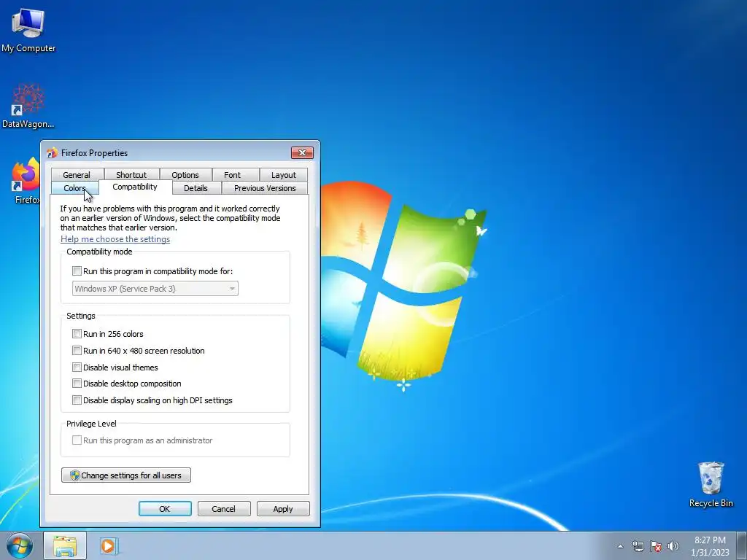Toggle Disable visual themes checkbox
The image size is (747, 560).
(x=77, y=367)
